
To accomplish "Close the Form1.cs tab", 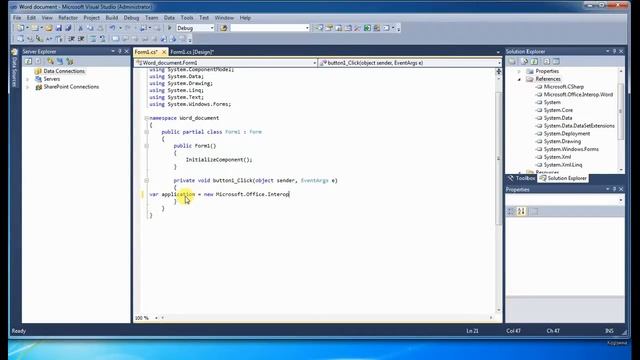I will 164,52.
